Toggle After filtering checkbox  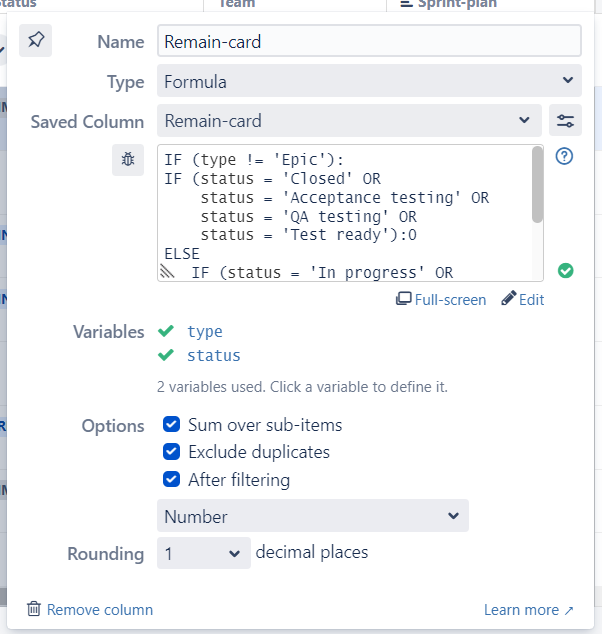[x=171, y=479]
